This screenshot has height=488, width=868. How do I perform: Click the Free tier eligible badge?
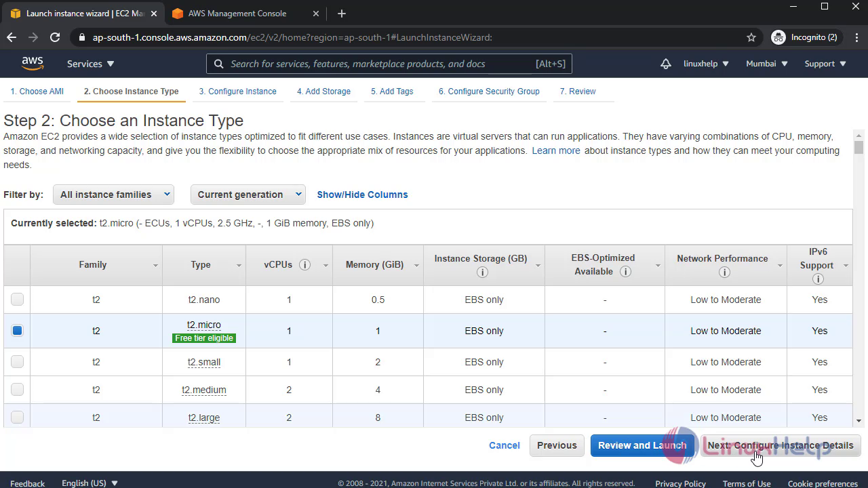pyautogui.click(x=204, y=338)
